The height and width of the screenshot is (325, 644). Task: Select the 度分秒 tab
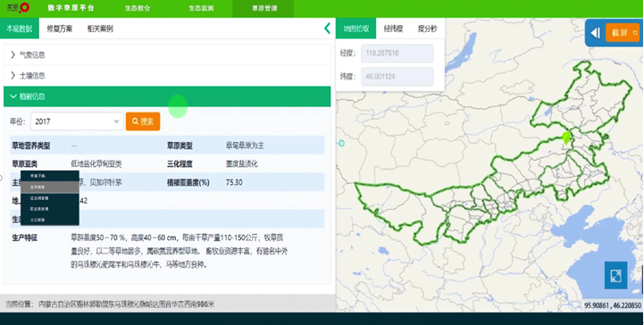(428, 29)
